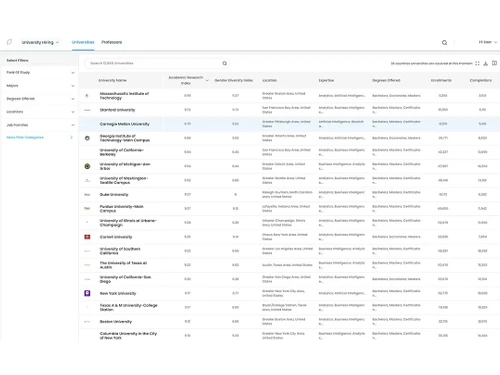Image resolution: width=500 pixels, height=375 pixels.
Task: Click the fullscreen expand table icon
Action: [477, 63]
